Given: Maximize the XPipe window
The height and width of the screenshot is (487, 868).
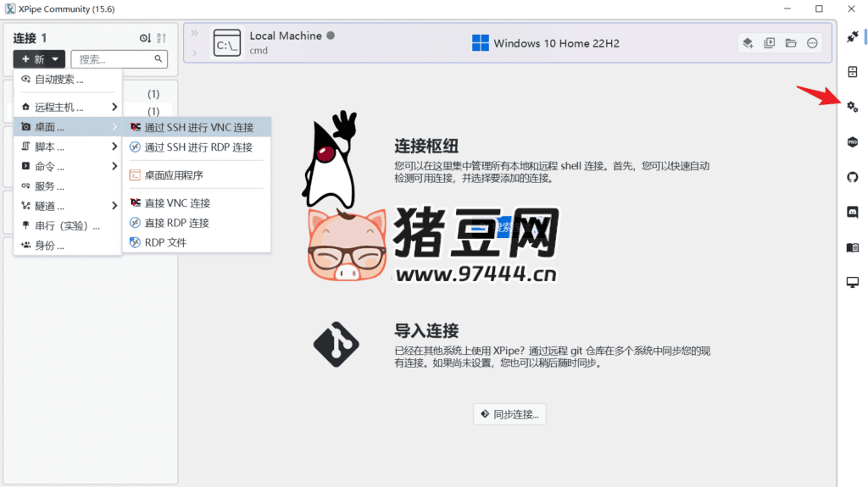Looking at the screenshot, I should pyautogui.click(x=820, y=8).
